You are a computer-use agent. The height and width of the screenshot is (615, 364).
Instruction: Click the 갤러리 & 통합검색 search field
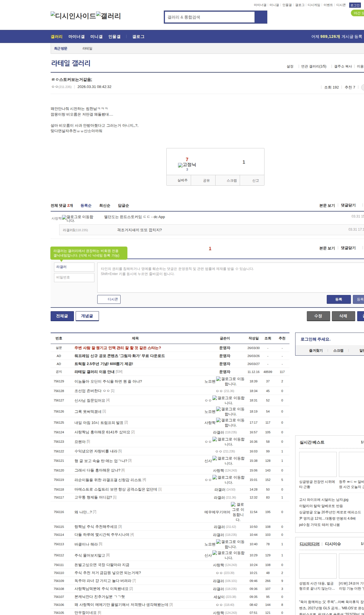point(210,17)
